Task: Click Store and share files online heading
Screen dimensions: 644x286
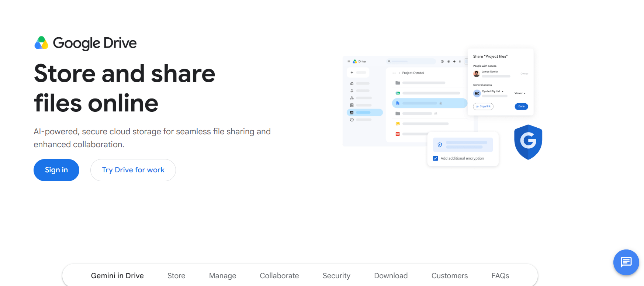Action: [125, 88]
